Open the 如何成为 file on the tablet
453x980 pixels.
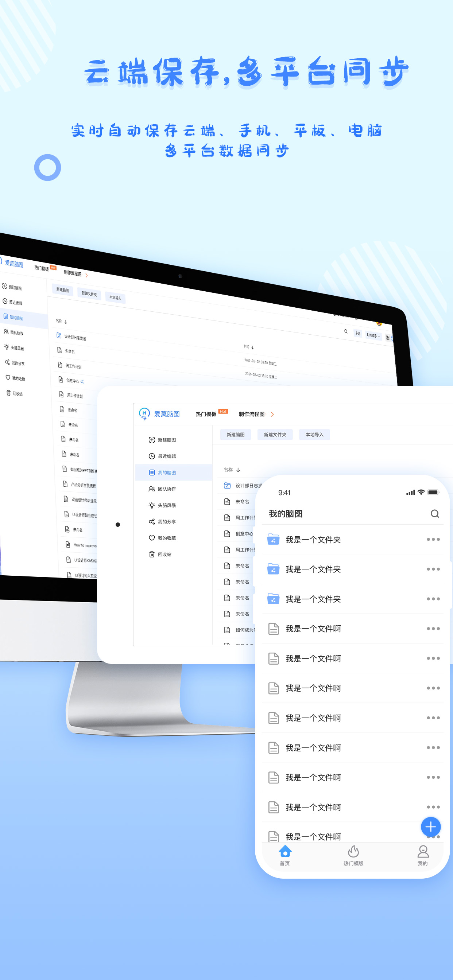pyautogui.click(x=240, y=630)
